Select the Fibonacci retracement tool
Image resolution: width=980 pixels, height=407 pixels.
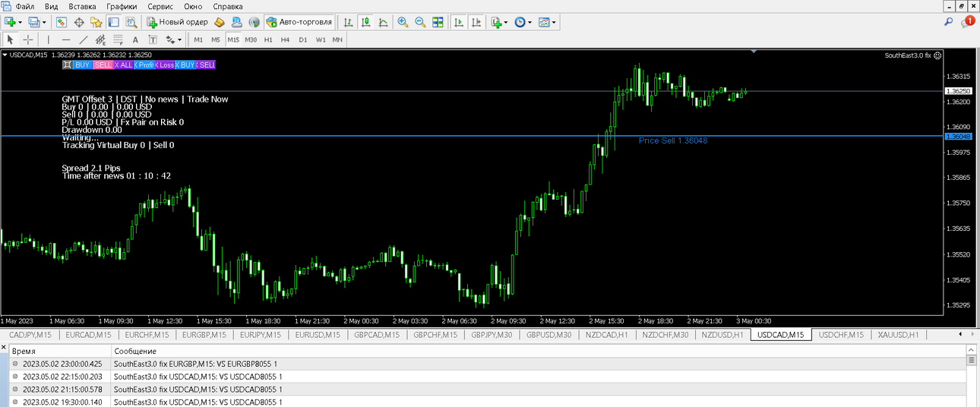[x=116, y=39]
